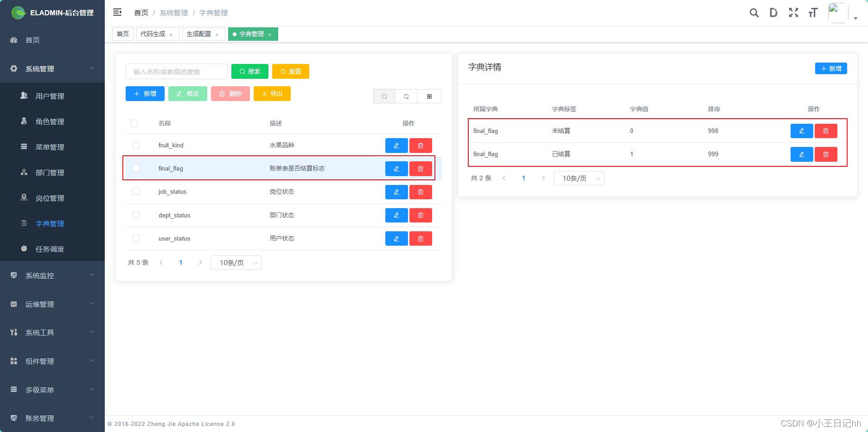Delete the user_status dictionary row
868x432 pixels.
(x=421, y=238)
